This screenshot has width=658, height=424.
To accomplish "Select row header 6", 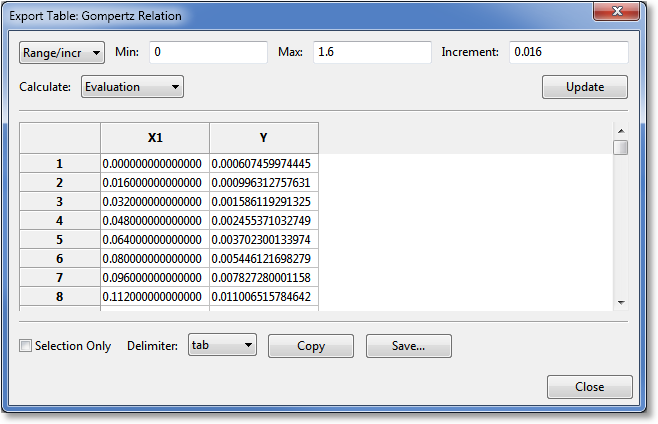I will pos(60,258).
